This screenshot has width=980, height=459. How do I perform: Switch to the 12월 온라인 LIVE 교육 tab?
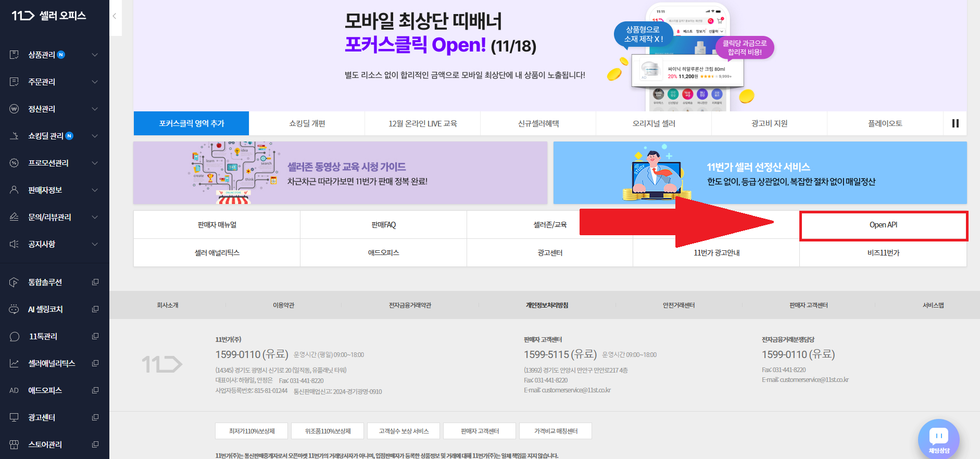point(423,123)
